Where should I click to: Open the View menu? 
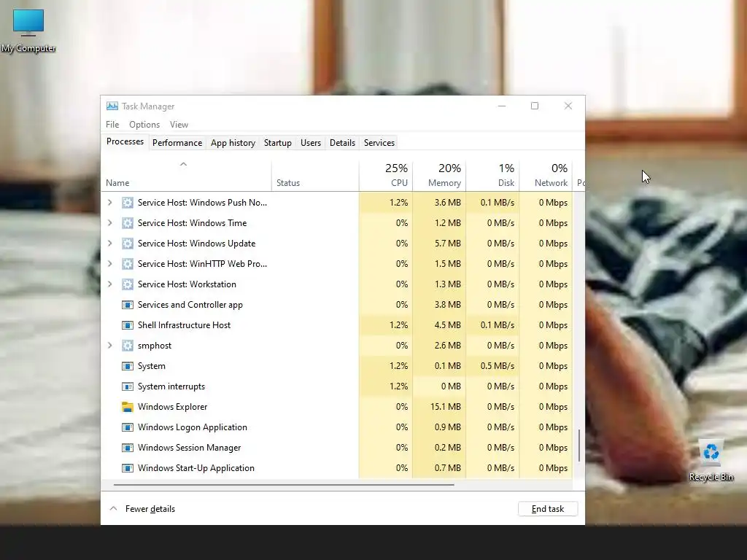point(179,124)
